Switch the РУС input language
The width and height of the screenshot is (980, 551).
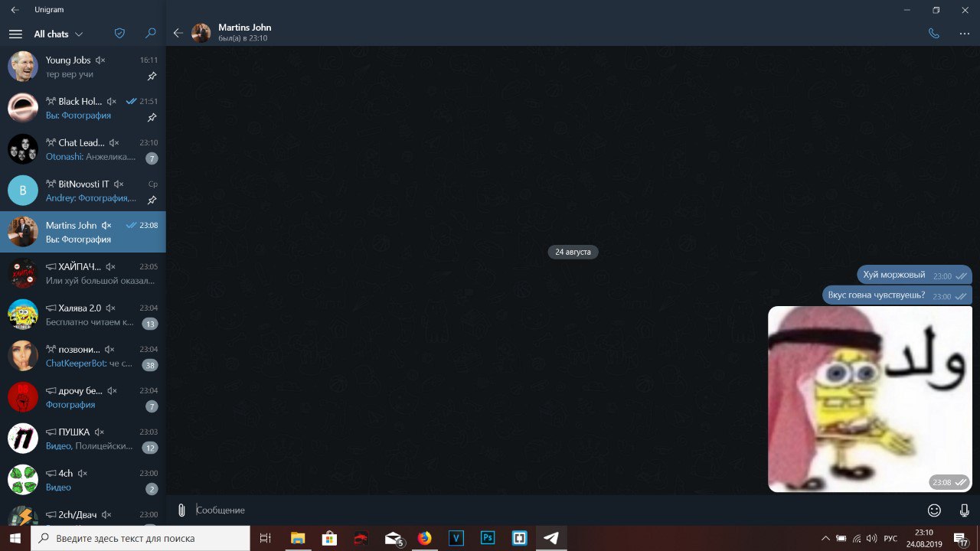coord(890,538)
